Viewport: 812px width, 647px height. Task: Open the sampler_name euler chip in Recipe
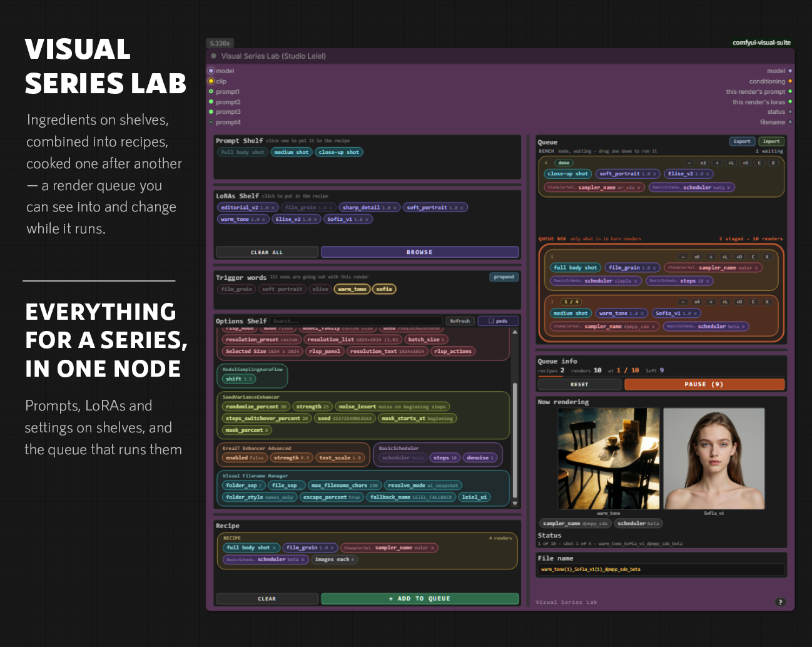(390, 548)
